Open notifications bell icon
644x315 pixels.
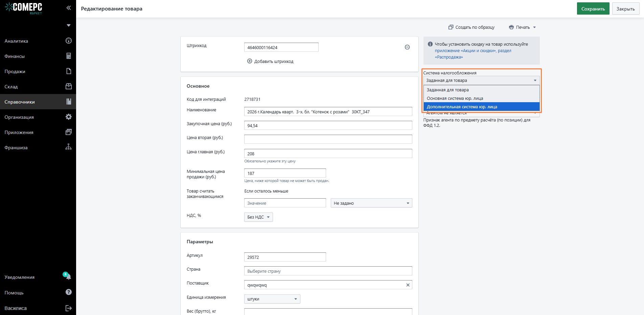pos(68,277)
